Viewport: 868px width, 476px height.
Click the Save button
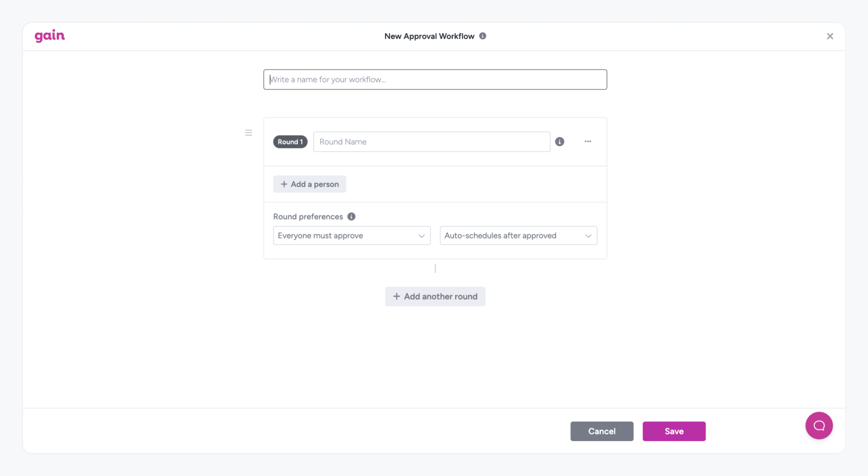(x=674, y=431)
